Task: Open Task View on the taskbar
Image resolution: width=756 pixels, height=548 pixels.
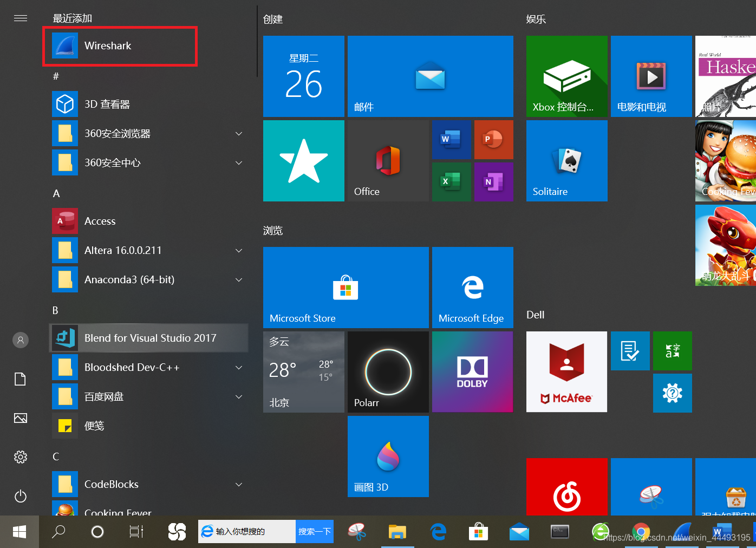Action: 136,532
